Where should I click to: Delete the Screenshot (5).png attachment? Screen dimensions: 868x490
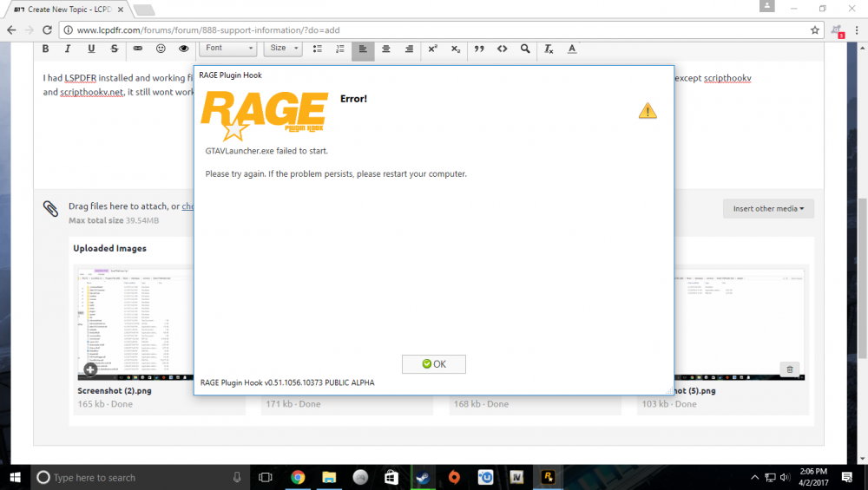790,369
